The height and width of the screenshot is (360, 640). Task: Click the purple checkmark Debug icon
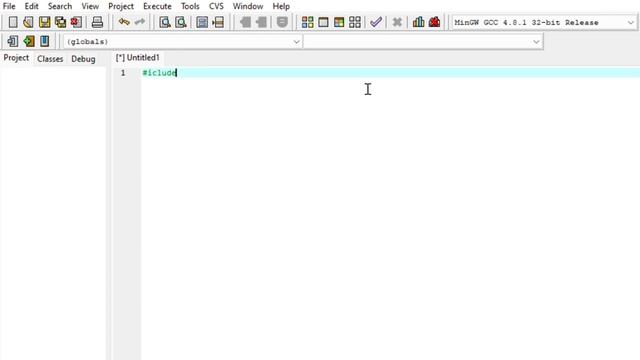pyautogui.click(x=376, y=22)
